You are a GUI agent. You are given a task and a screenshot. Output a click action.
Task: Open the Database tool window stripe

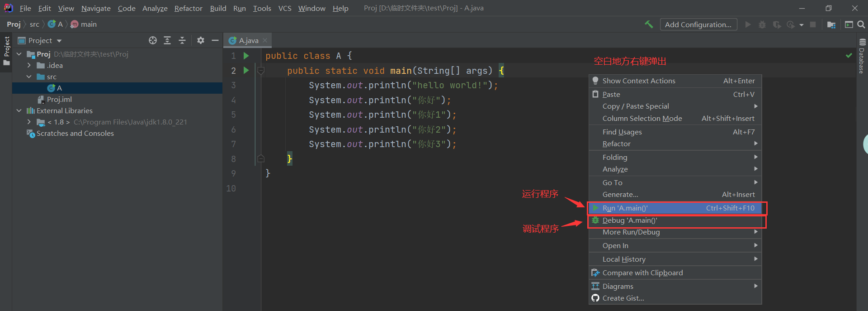pyautogui.click(x=862, y=55)
